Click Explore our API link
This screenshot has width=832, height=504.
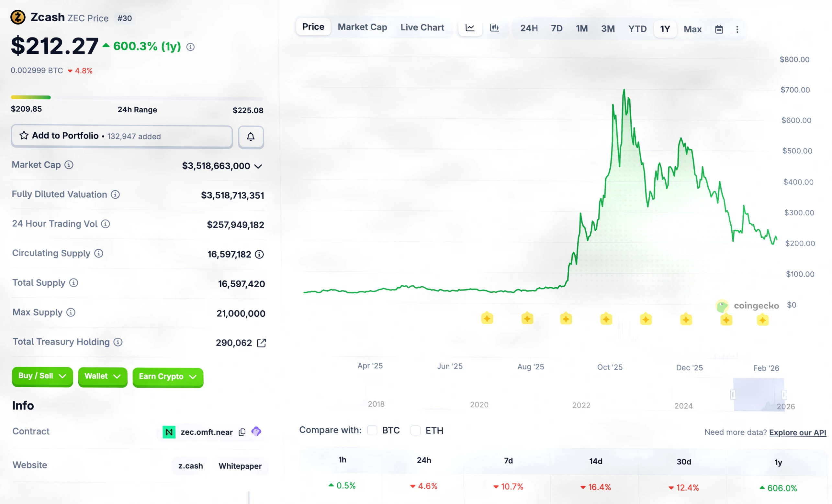click(797, 433)
